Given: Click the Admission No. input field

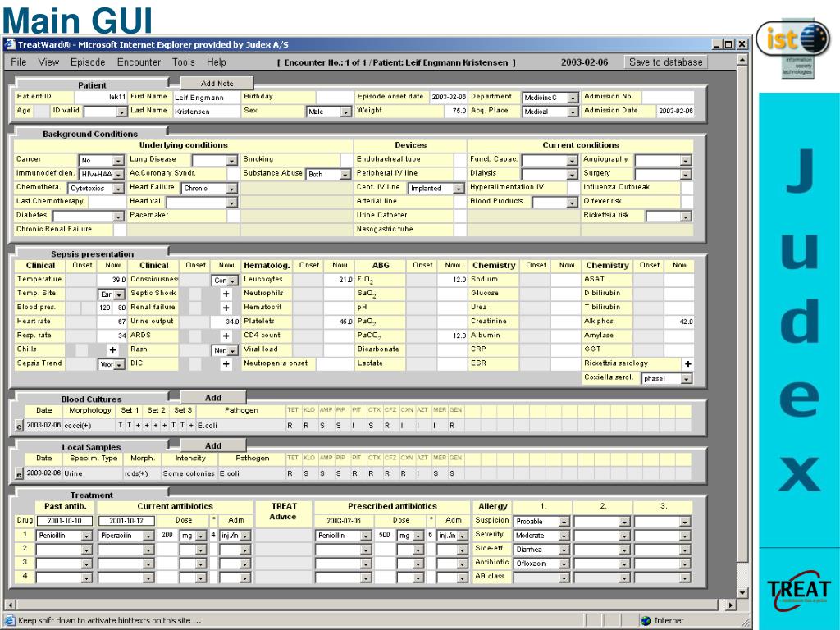Looking at the screenshot, I should [668, 97].
